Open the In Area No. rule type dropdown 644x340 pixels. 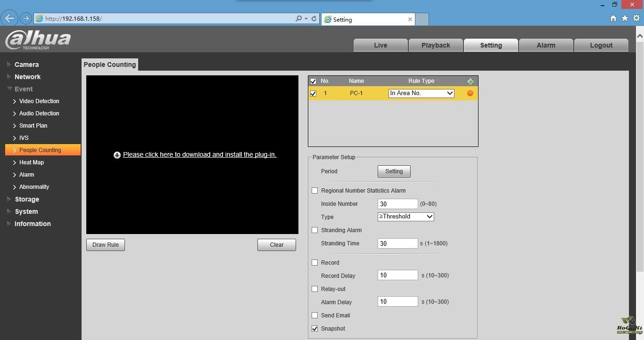421,93
